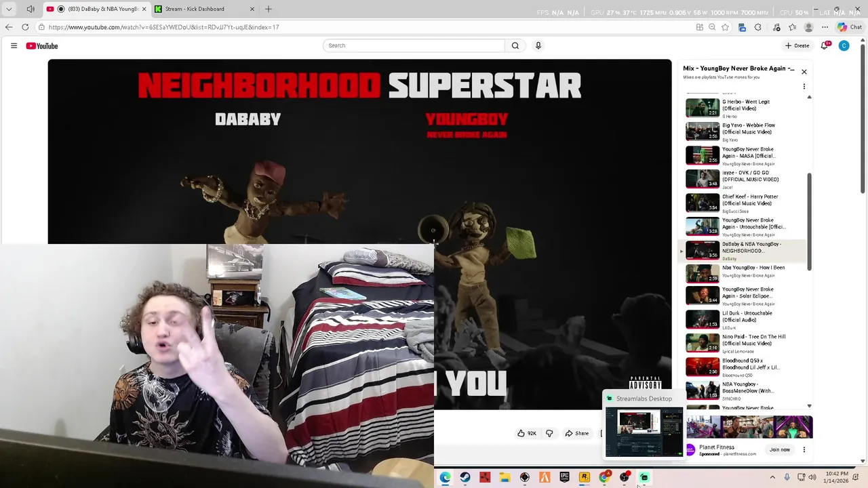This screenshot has height=488, width=868.
Task: Open the YouTube account avatar menu
Action: (x=844, y=45)
